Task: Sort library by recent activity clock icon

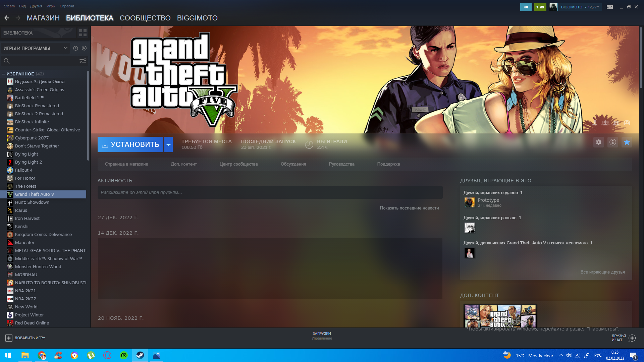Action: (x=75, y=48)
